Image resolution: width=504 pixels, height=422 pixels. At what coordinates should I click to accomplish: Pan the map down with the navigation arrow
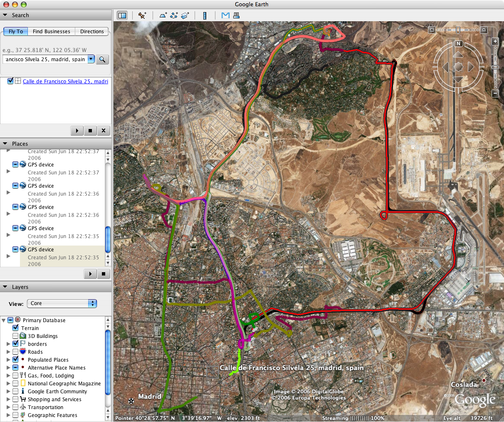point(458,79)
